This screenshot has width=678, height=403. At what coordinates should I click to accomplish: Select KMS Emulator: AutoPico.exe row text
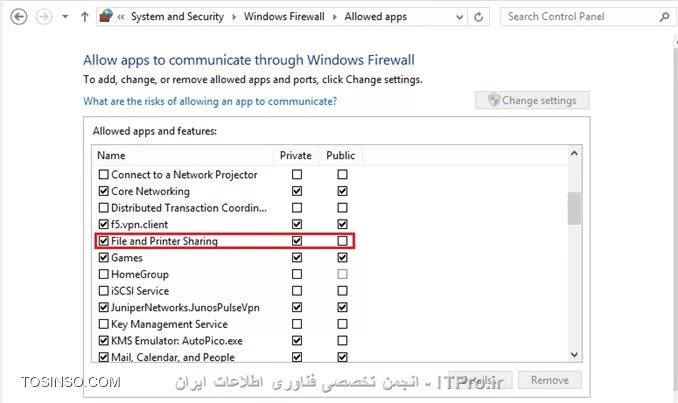176,341
